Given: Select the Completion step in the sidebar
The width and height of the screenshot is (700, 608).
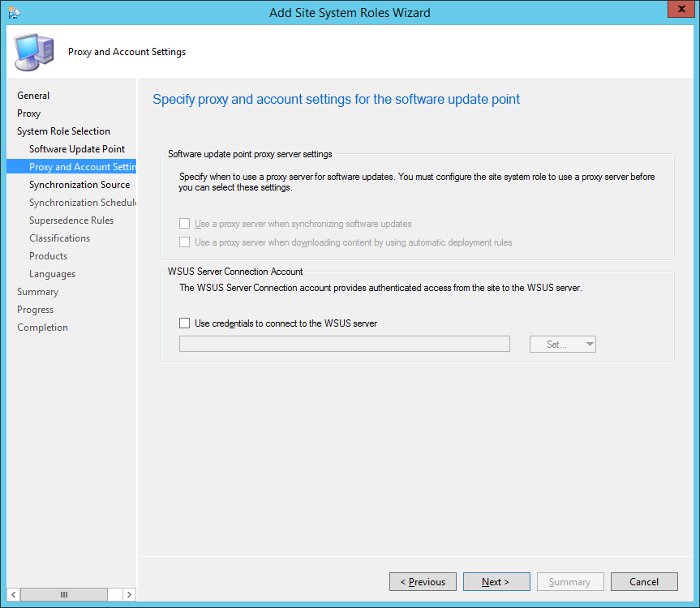Looking at the screenshot, I should click(x=42, y=328).
